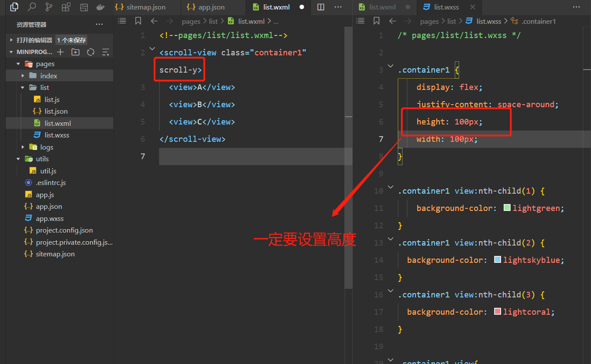Click the layout panel icon beside Extensions
591x364 pixels.
84,7
